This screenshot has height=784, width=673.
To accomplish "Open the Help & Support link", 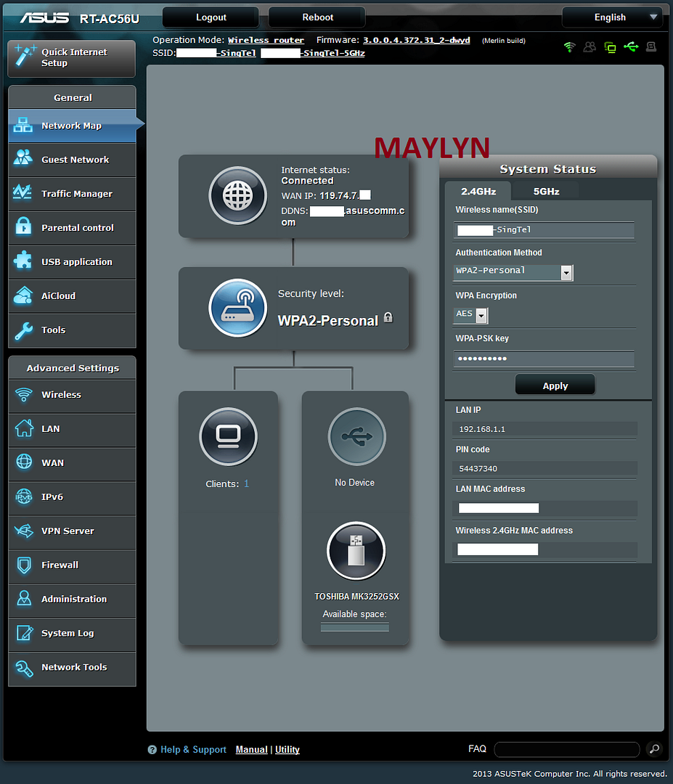I will point(193,750).
